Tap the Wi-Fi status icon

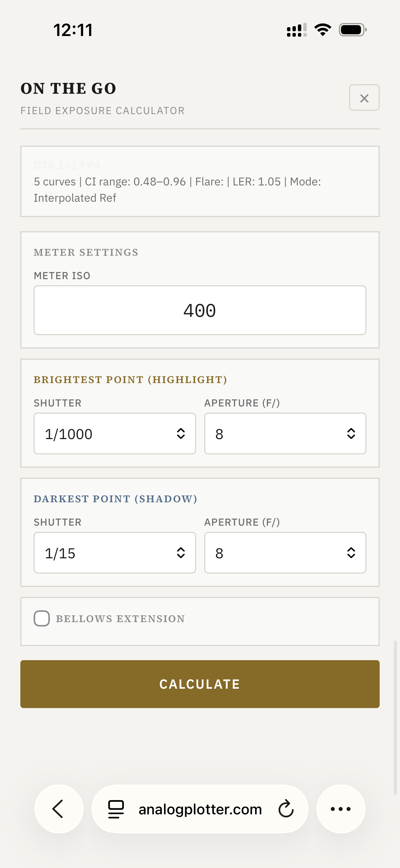point(323,30)
